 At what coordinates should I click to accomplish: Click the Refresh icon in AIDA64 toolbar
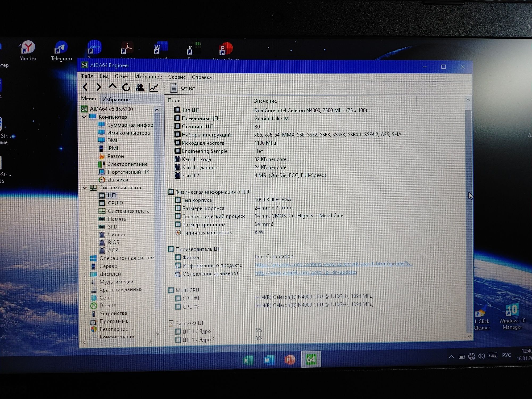click(126, 87)
